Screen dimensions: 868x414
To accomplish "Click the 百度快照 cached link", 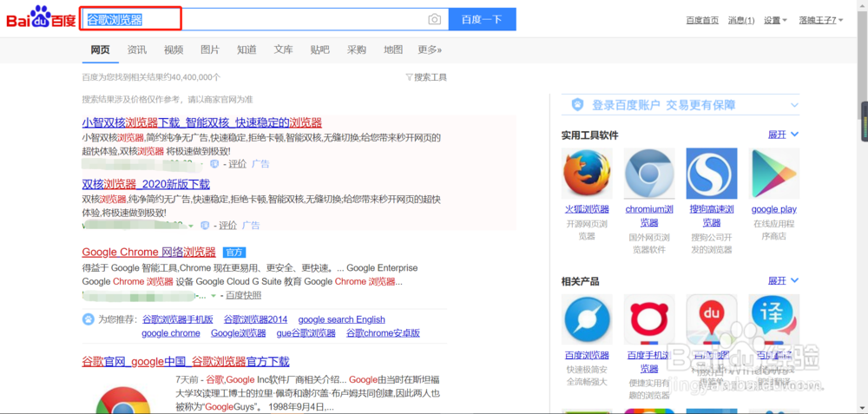I will tap(244, 296).
